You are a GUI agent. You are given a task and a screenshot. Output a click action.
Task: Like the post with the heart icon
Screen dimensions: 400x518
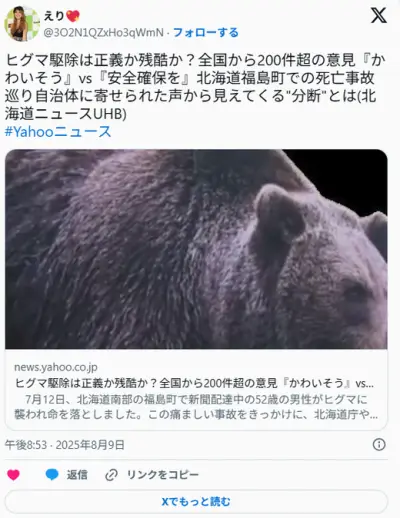click(13, 475)
